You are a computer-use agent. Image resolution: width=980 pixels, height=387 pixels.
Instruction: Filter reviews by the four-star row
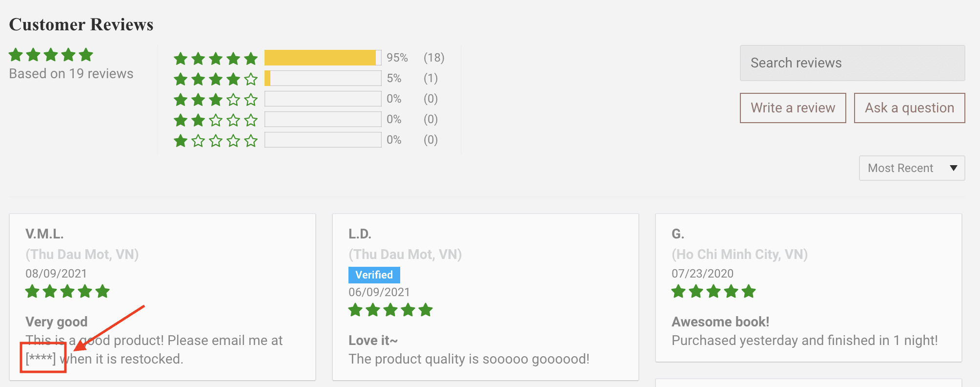coord(216,79)
